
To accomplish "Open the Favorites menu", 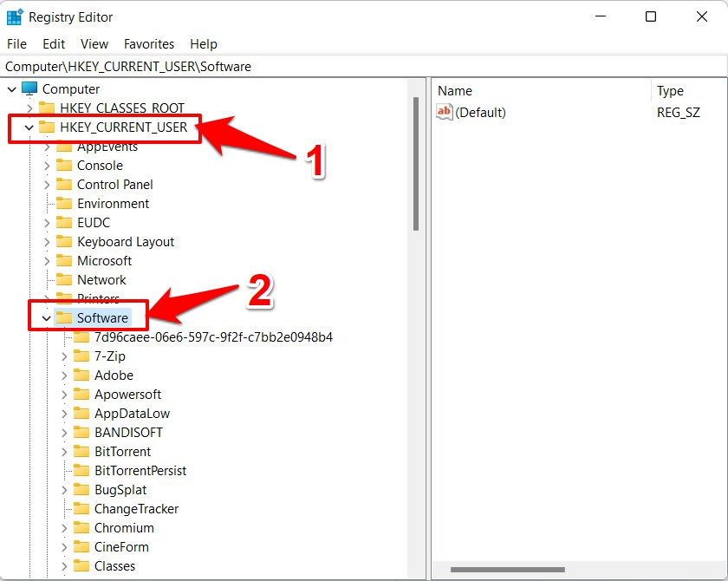I will click(148, 43).
